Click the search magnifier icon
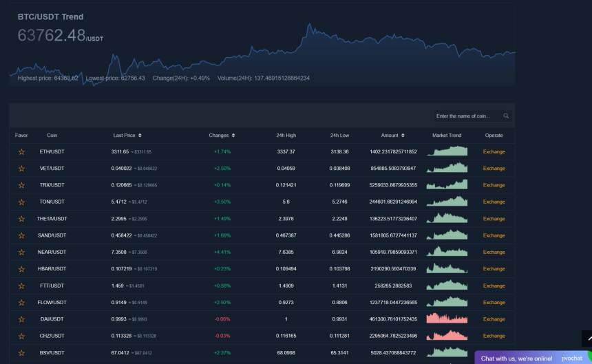This screenshot has width=592, height=364. coord(506,116)
